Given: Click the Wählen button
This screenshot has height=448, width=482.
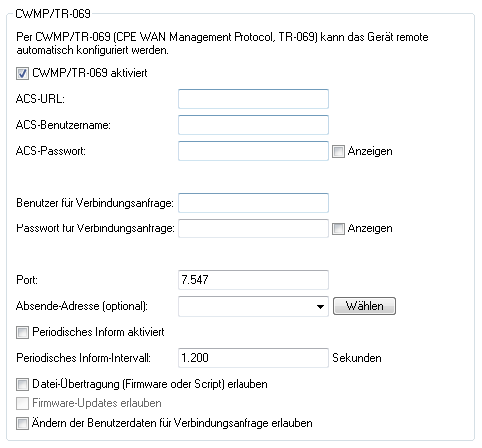Looking at the screenshot, I should click(364, 306).
